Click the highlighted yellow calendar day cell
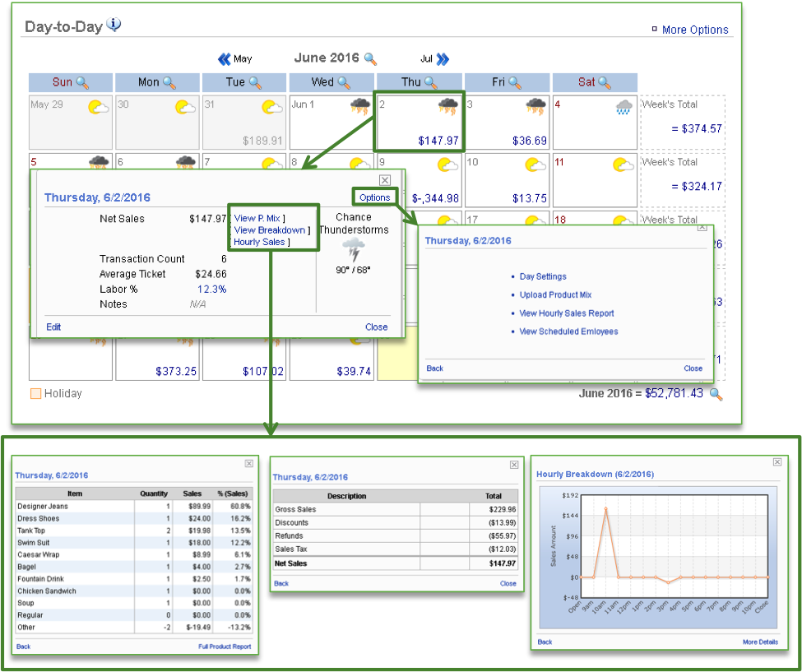This screenshot has width=802, height=672. click(397, 354)
